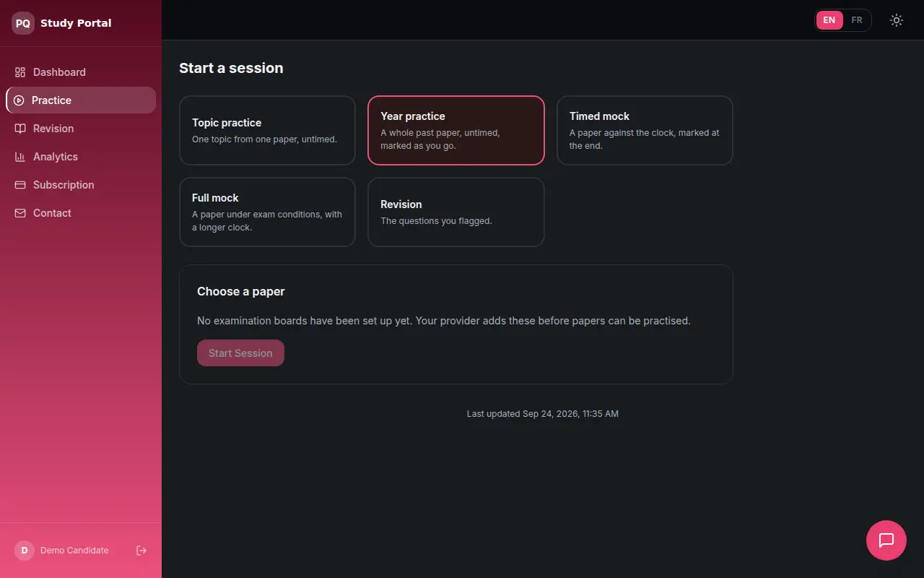Switch language to FR
This screenshot has width=924, height=578.
click(x=857, y=20)
